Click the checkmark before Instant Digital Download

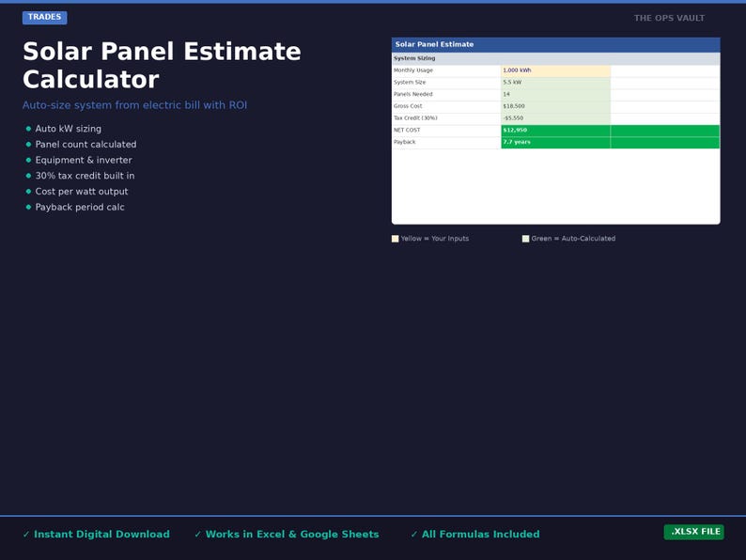(26, 535)
